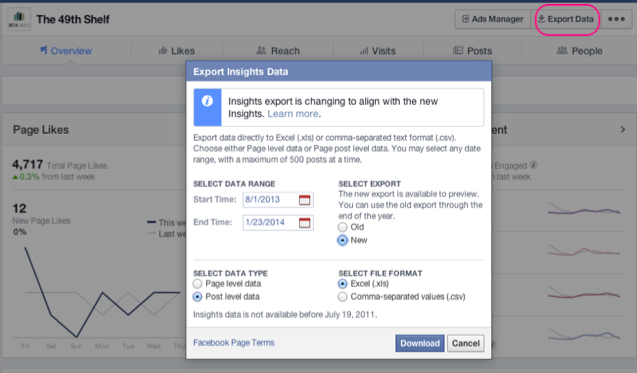Open the End Time calendar picker
This screenshot has height=373, width=637.
pos(304,222)
